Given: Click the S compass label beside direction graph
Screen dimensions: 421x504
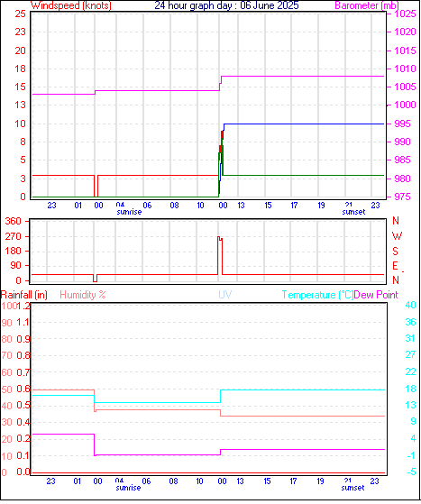Looking at the screenshot, I should click(395, 251).
